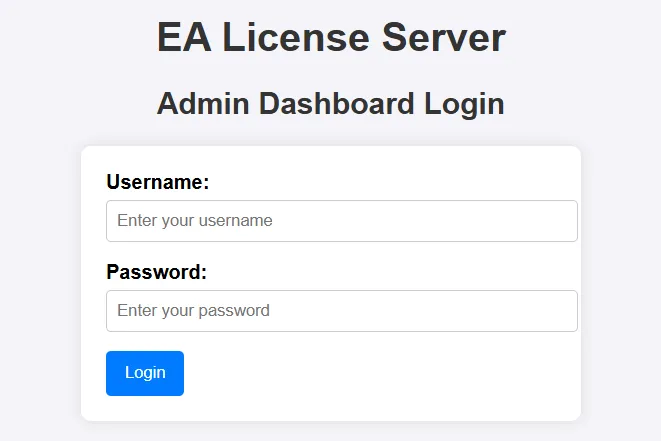Click "EA" at the start of the title
661x441 pixels.
pyautogui.click(x=184, y=38)
